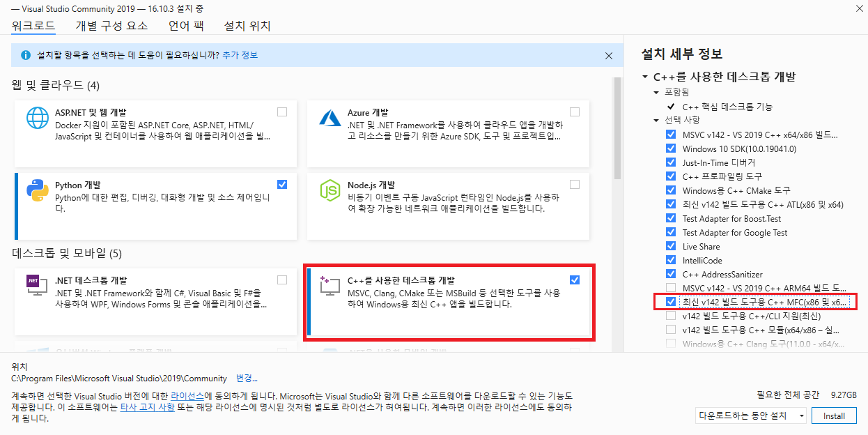Click the 데스크톱 및 모바일 (5) heading
The height and width of the screenshot is (435, 868).
(x=67, y=252)
